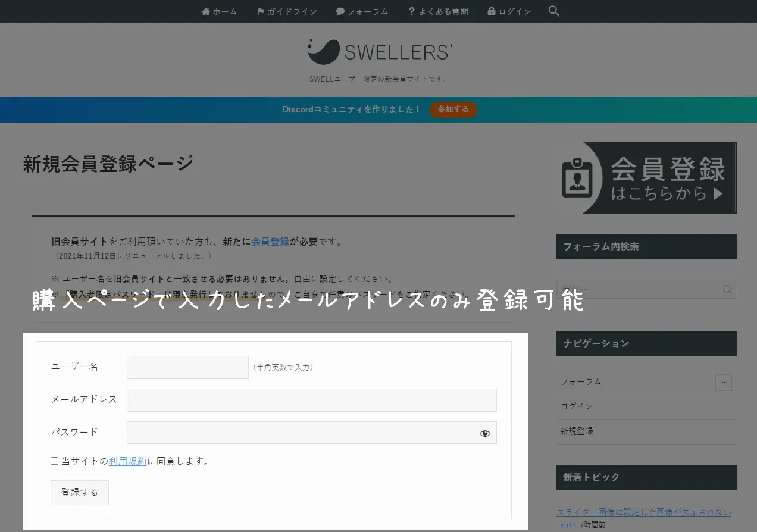
Task: Click ログイン in the top navigation bar
Action: pyautogui.click(x=509, y=11)
